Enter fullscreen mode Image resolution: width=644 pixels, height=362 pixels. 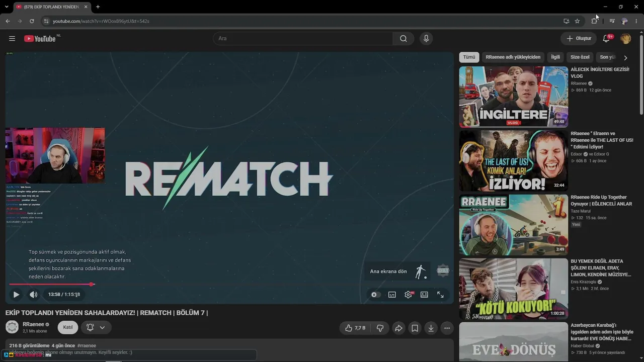(x=440, y=295)
